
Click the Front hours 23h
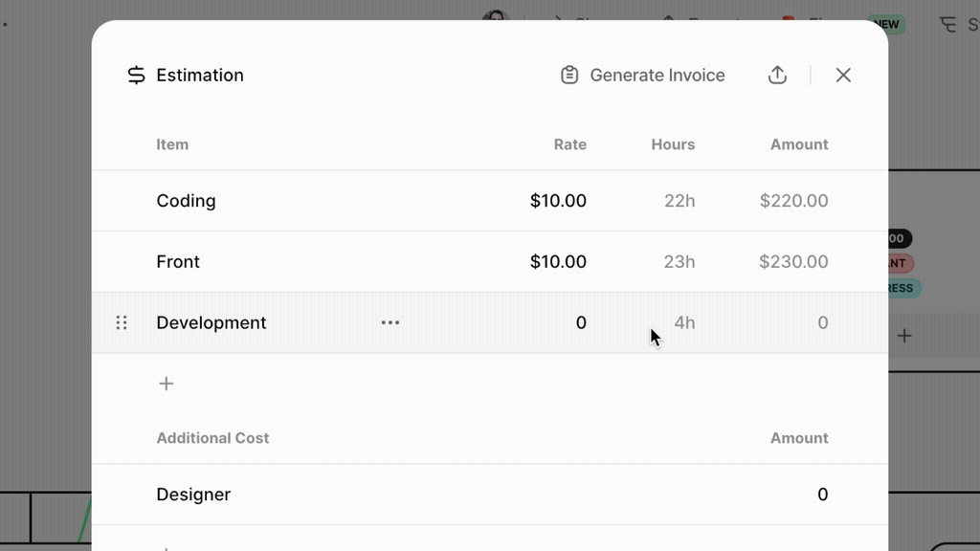pyautogui.click(x=679, y=262)
